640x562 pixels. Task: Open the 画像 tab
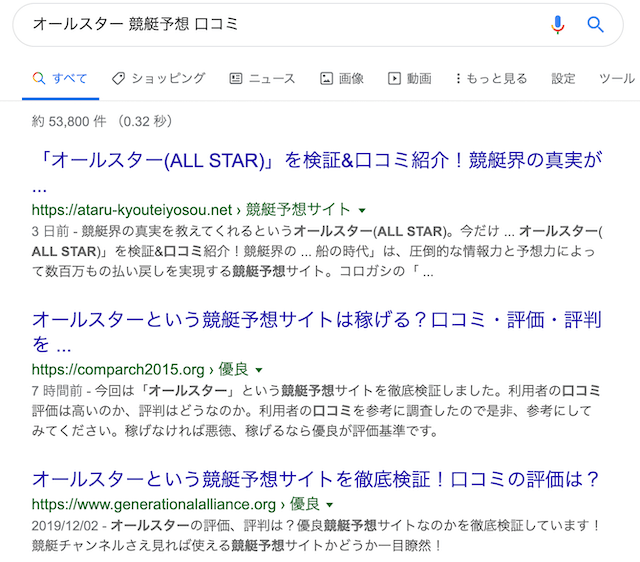[x=342, y=78]
